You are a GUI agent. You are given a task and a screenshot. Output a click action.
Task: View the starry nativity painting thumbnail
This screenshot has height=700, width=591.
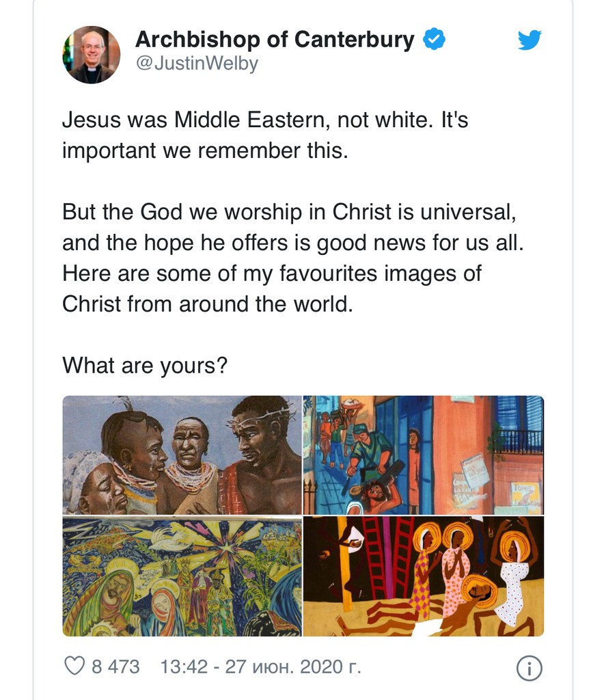[x=182, y=576]
